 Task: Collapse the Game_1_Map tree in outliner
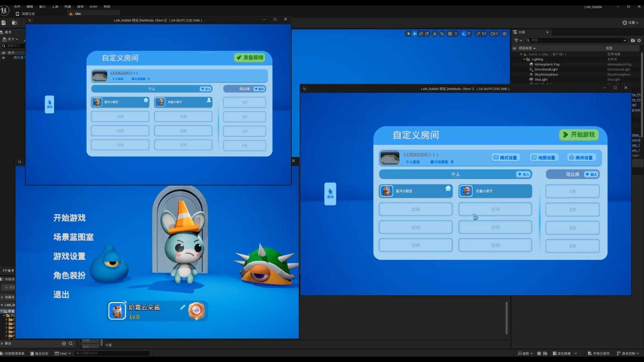521,54
